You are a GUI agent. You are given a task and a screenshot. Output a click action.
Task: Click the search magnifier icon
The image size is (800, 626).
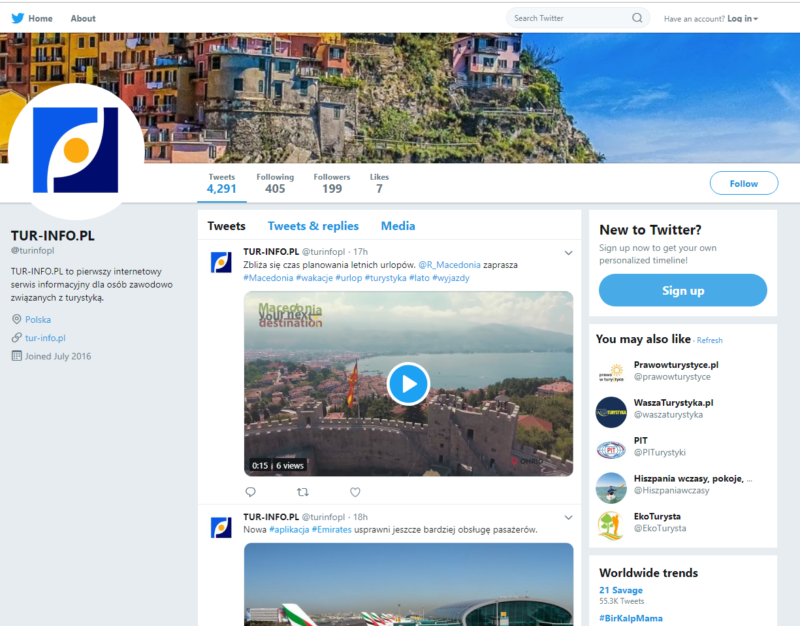click(x=637, y=18)
